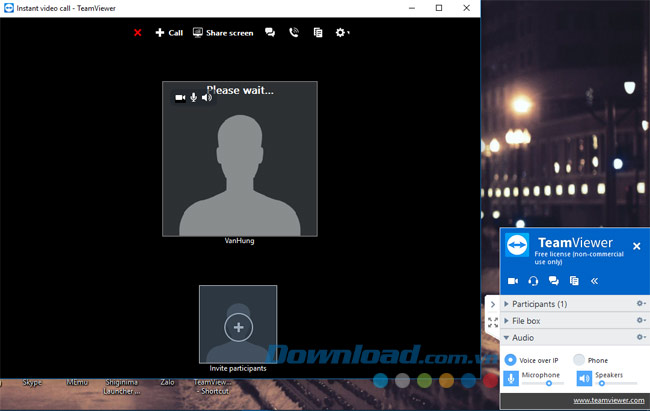Viewport: 650px width, 411px height.
Task: Click the Invite participants label
Action: tap(238, 368)
